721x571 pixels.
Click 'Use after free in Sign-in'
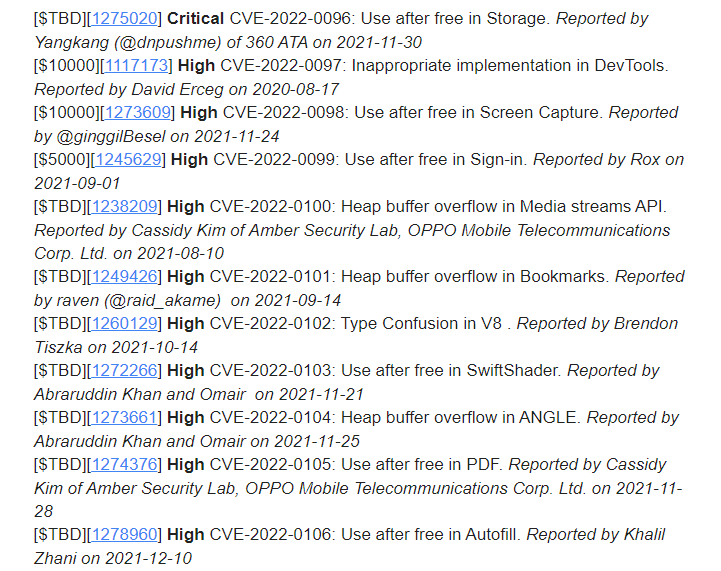pos(434,159)
